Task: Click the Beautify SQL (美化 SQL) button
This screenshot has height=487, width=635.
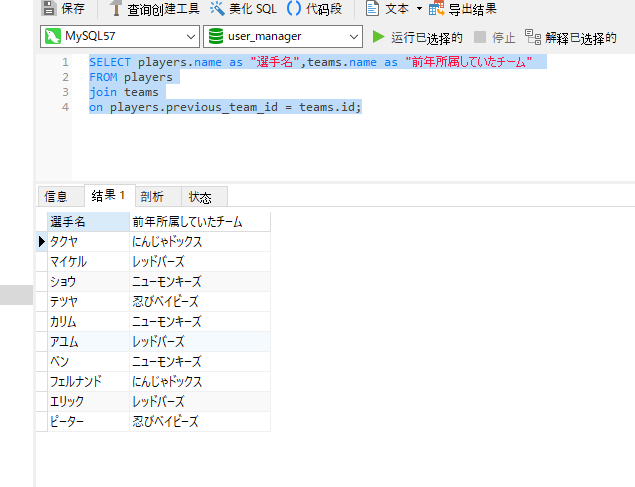Action: (x=243, y=9)
